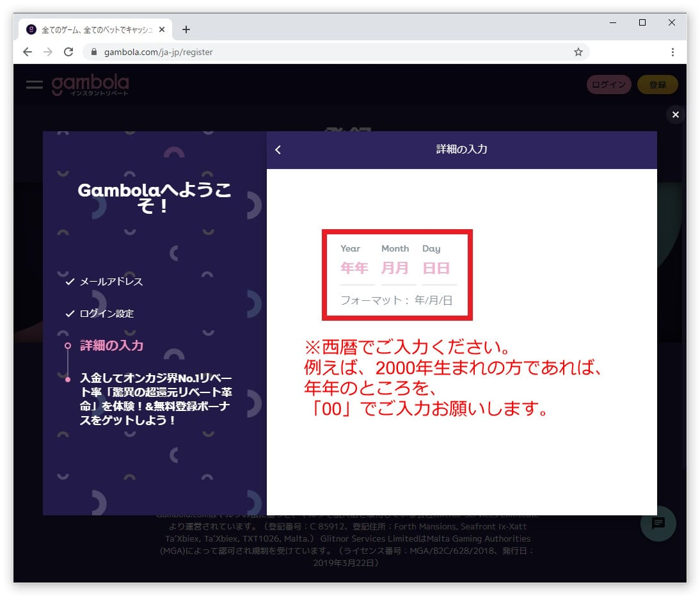Screen dimensions: 700x596
Task: Click the browser back arrow
Action: [x=28, y=52]
